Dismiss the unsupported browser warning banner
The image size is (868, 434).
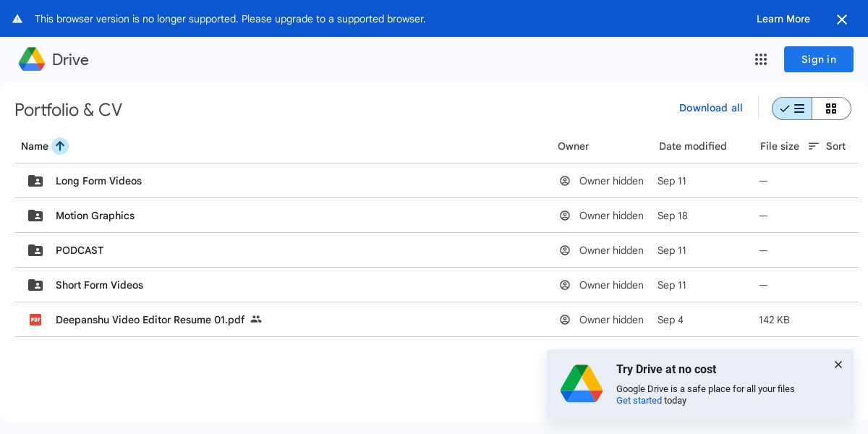point(842,20)
